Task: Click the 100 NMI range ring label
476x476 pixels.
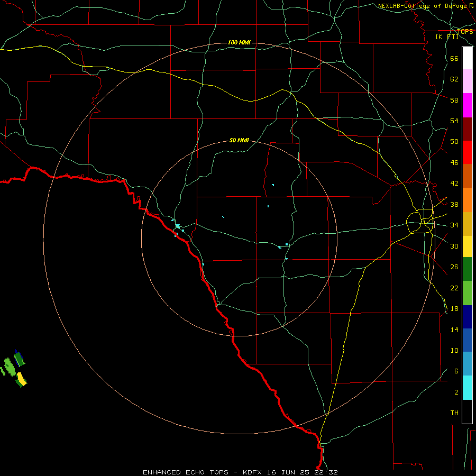Action: click(x=239, y=42)
